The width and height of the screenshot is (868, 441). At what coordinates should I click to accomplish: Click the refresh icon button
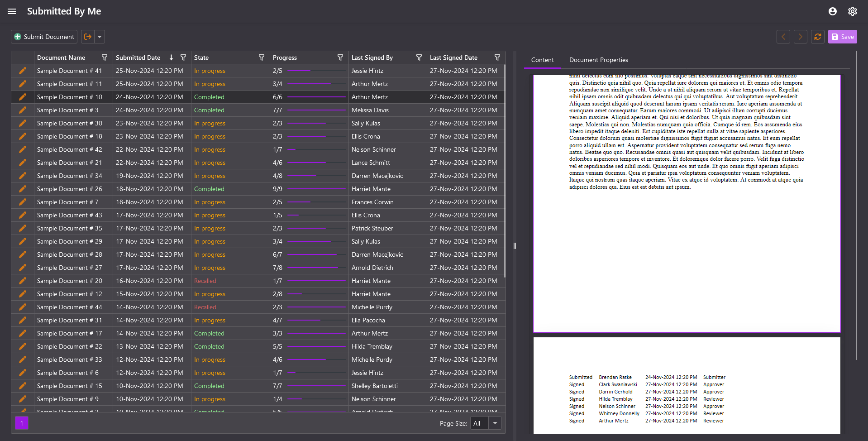[817, 37]
